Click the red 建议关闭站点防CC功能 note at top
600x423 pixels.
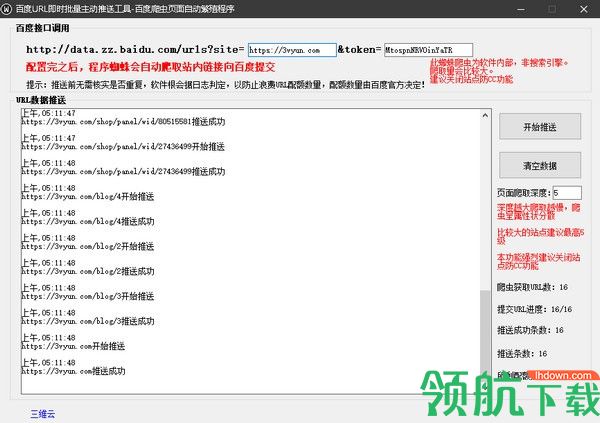point(471,80)
